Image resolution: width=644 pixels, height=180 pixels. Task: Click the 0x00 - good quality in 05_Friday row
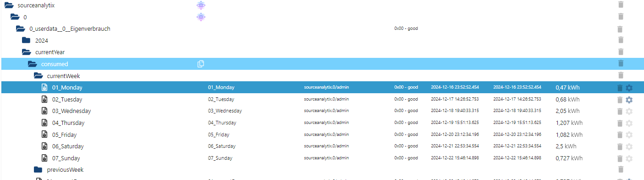click(406, 135)
